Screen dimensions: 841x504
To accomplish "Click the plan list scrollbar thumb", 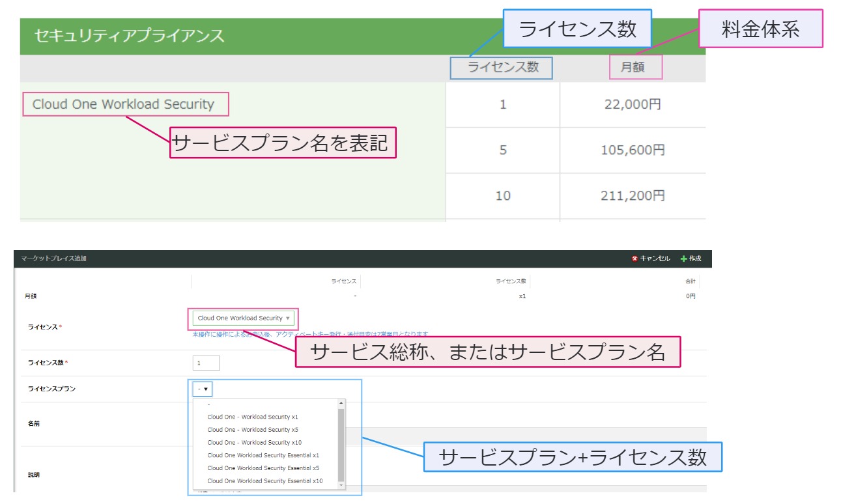I will click(x=341, y=443).
